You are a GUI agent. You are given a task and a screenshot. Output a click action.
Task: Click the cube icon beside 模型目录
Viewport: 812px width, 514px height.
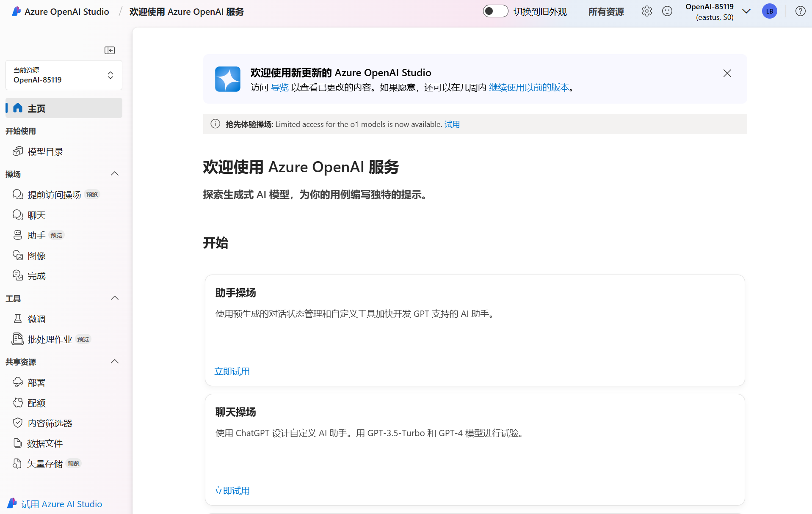tap(18, 151)
